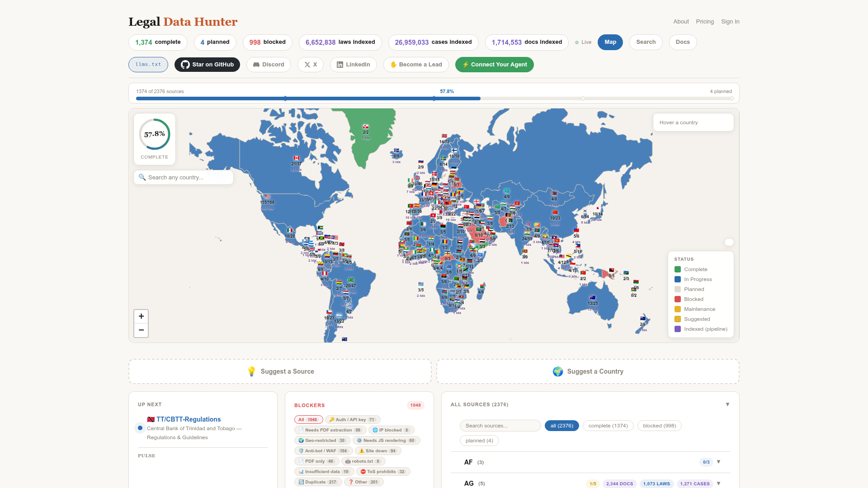
Task: Select the Greenland flag marker
Action: click(x=366, y=127)
